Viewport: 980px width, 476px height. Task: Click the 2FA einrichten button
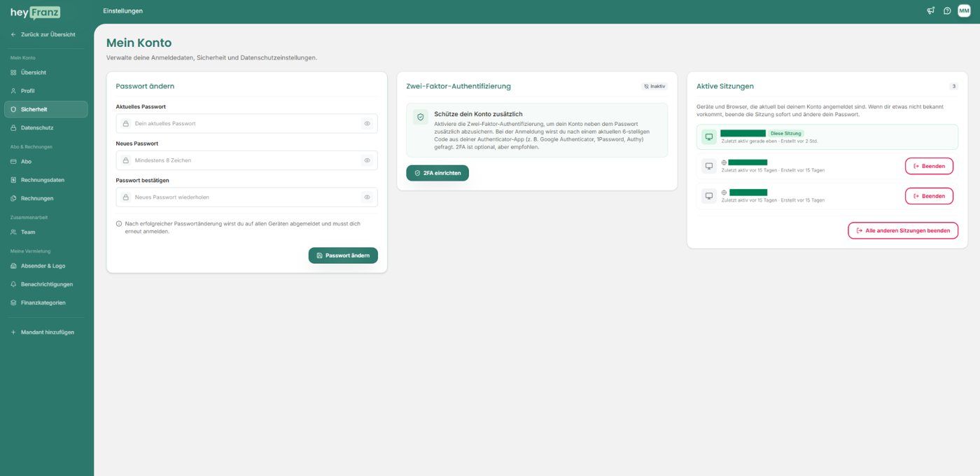tap(437, 173)
